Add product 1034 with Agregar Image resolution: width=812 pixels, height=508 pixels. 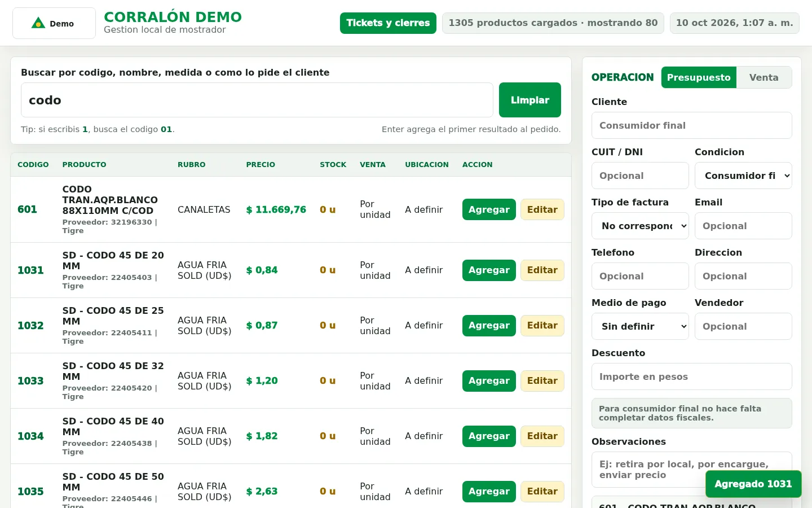click(x=489, y=436)
